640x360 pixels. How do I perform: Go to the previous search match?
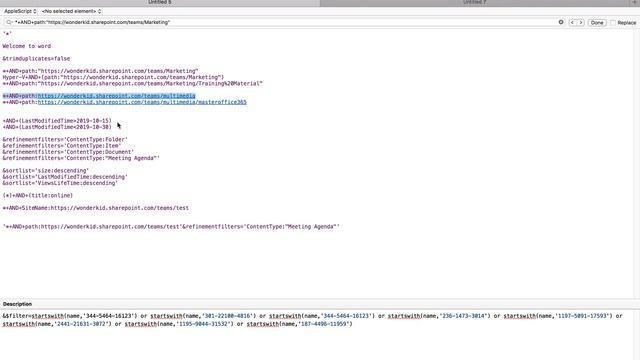click(x=572, y=22)
